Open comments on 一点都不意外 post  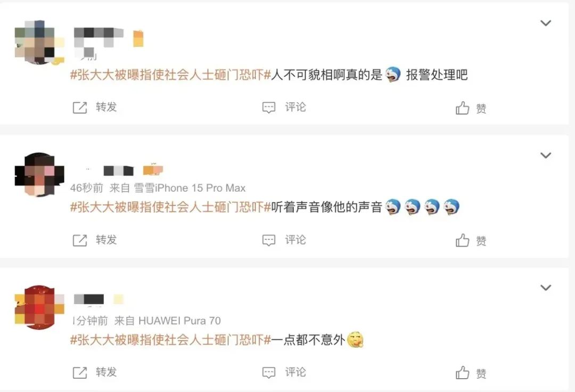(268, 373)
